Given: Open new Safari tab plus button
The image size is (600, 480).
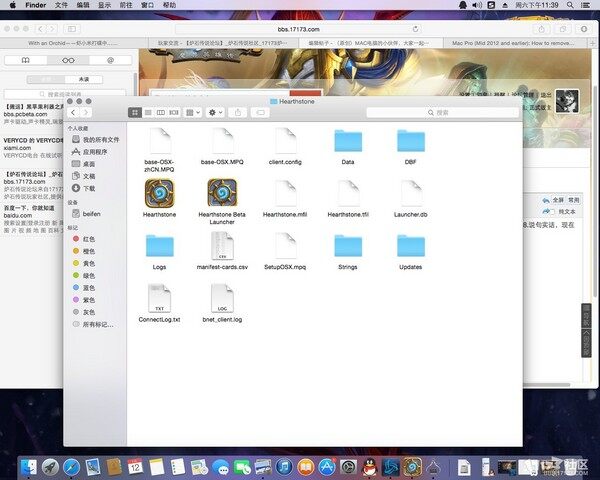Looking at the screenshot, I should point(593,43).
